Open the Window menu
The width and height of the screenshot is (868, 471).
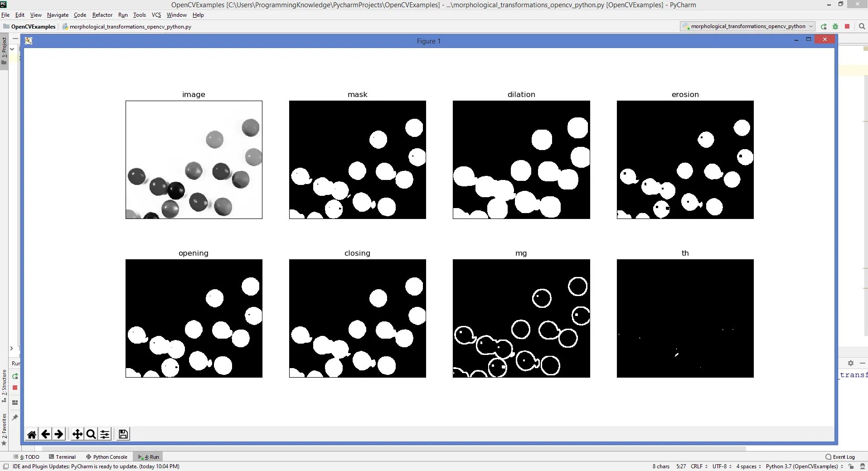(176, 15)
